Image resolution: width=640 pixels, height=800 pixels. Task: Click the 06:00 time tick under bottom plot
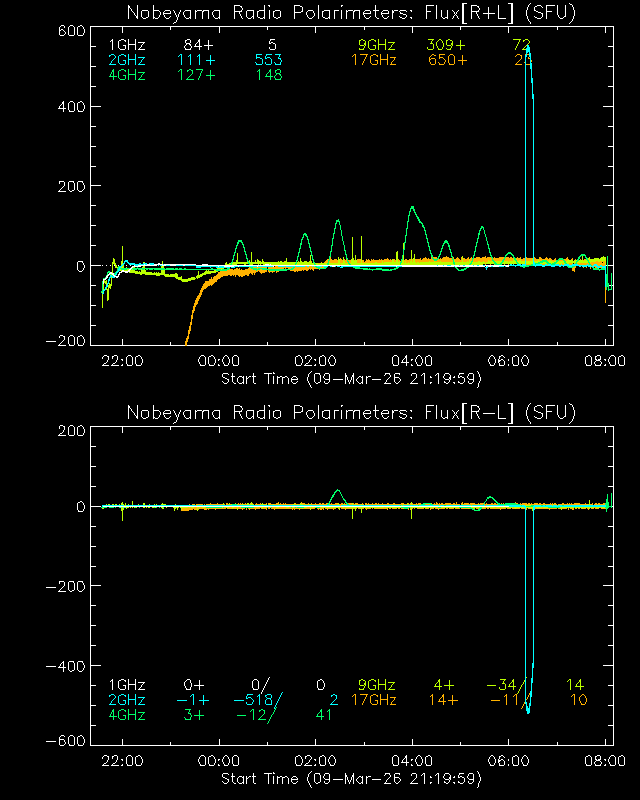pos(509,761)
